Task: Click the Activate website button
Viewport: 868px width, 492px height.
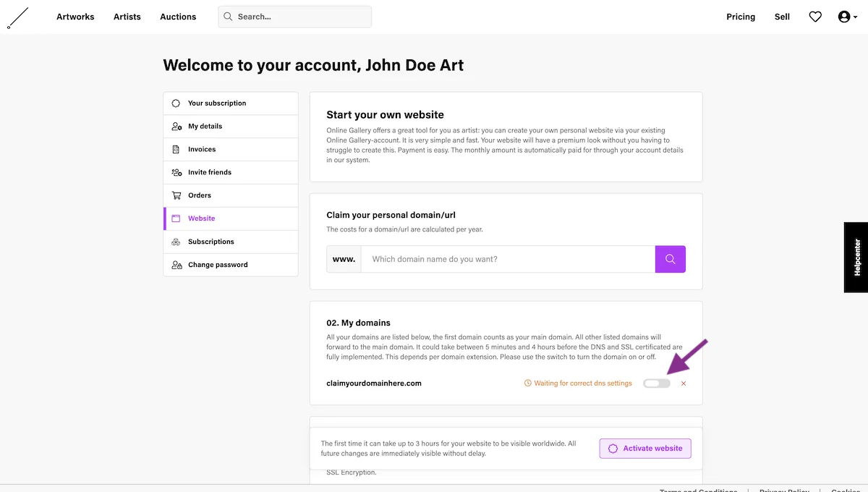Action: point(645,449)
